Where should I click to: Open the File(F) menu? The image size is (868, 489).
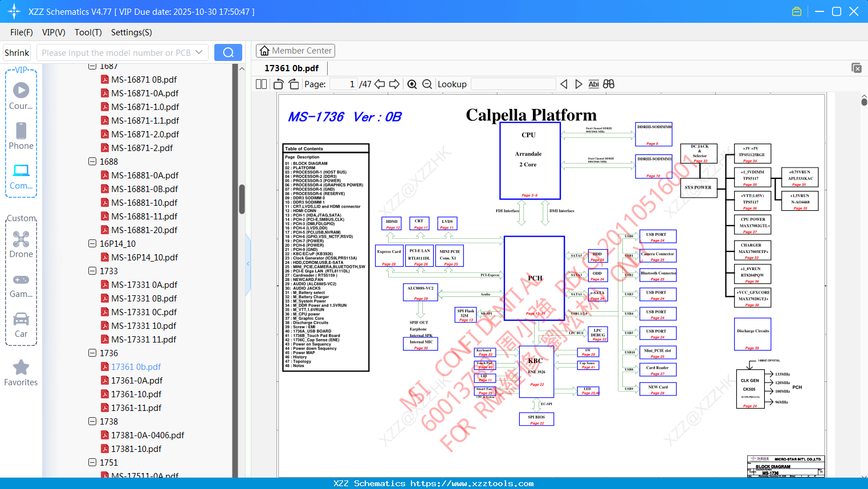coord(22,32)
